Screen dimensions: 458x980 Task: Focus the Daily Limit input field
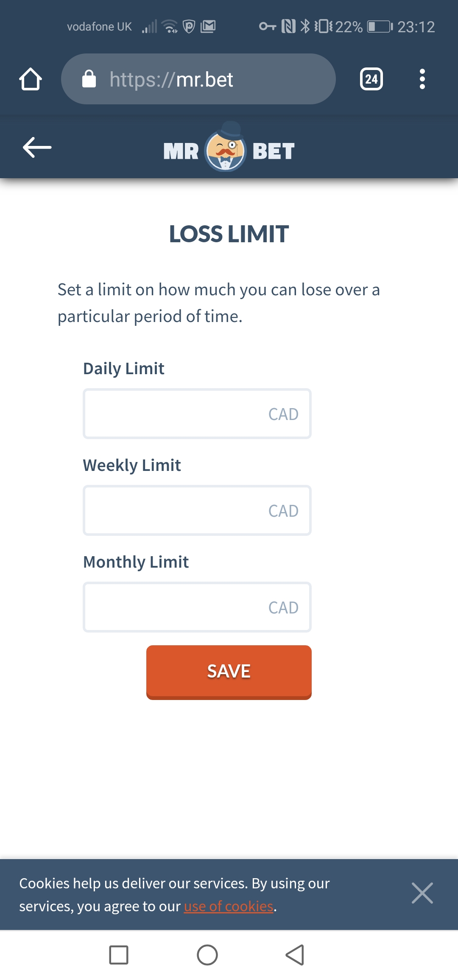[x=197, y=414]
